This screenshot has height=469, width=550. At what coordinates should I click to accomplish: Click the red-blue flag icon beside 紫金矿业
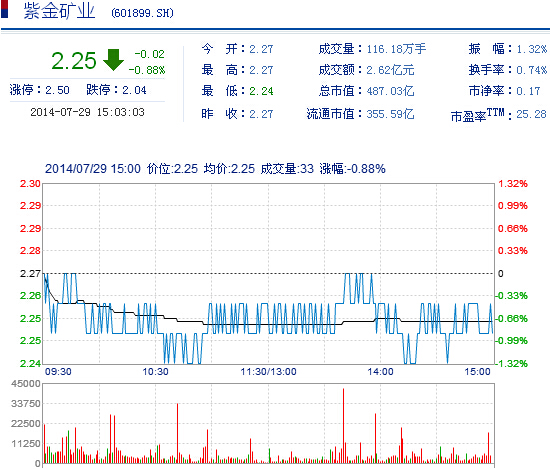coord(5,9)
